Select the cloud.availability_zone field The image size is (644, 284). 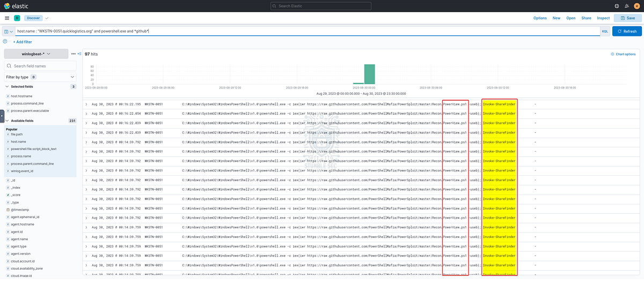click(26, 267)
